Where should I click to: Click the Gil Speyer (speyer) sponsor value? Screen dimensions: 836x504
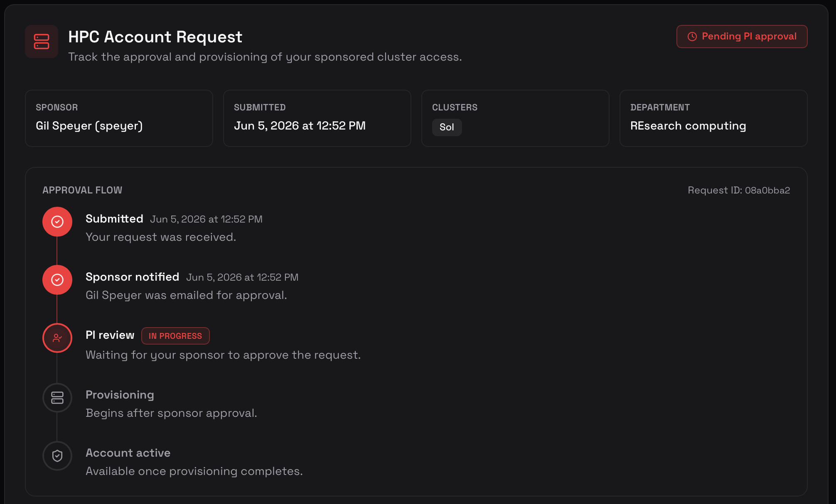(x=89, y=126)
